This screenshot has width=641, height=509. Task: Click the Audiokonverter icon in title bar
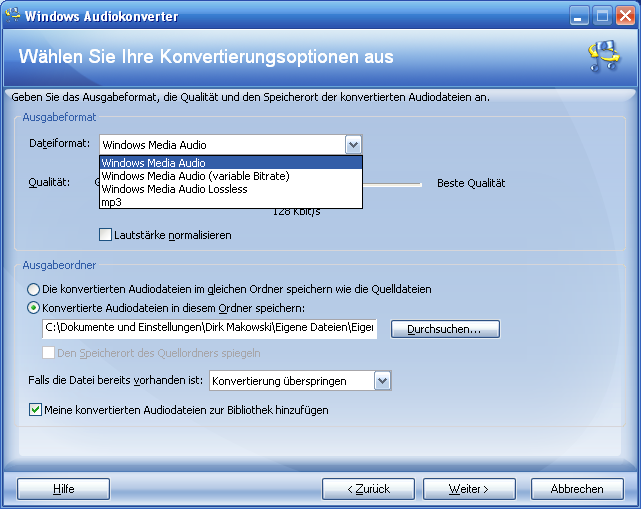12,15
